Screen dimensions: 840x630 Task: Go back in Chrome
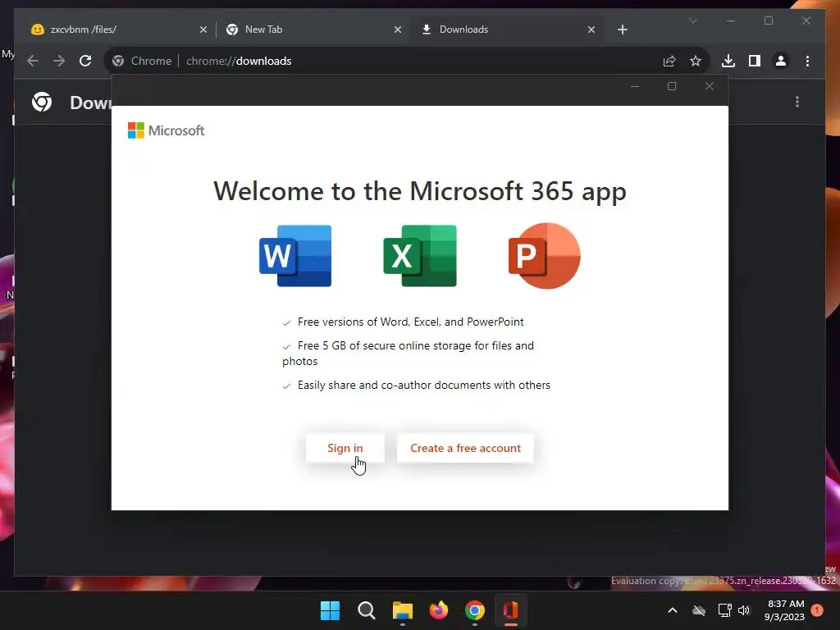[x=33, y=61]
